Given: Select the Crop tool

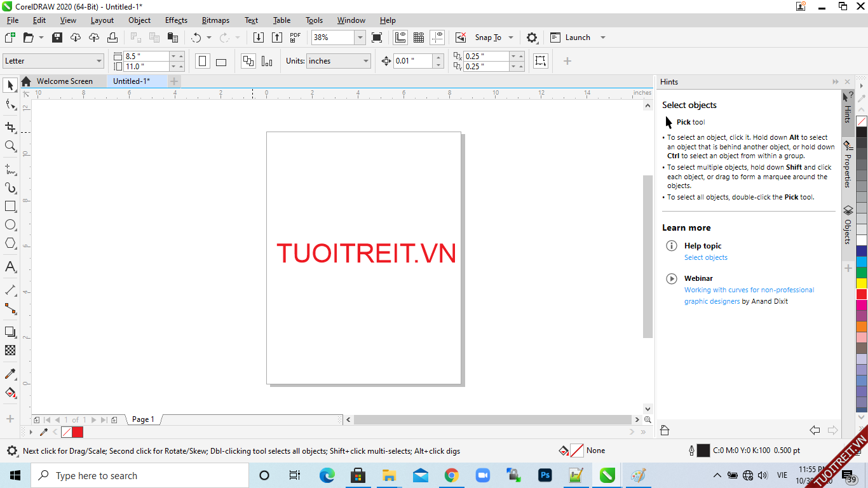Looking at the screenshot, I should point(10,128).
